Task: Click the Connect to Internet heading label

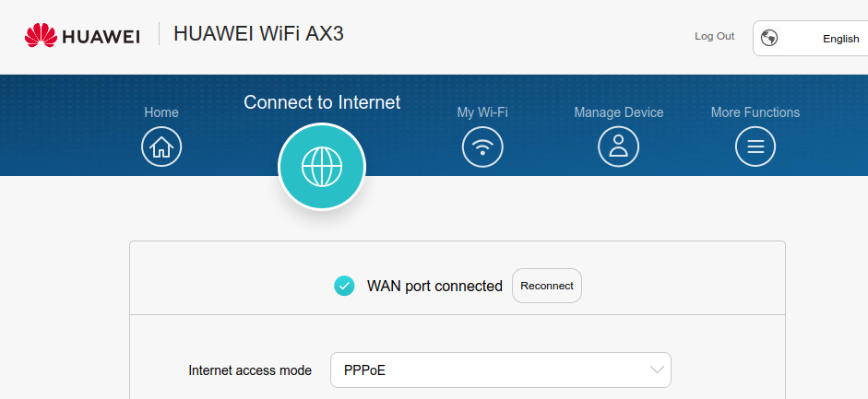Action: 322,102
